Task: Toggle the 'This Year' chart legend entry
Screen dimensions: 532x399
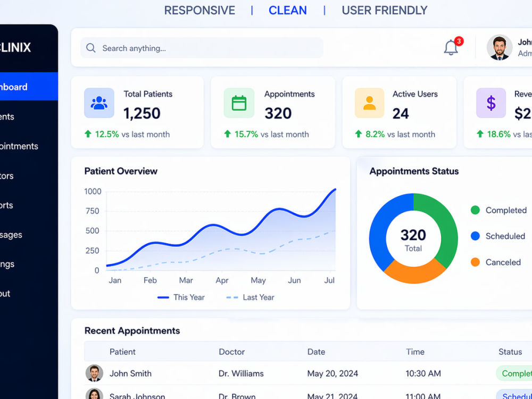Action: click(181, 297)
